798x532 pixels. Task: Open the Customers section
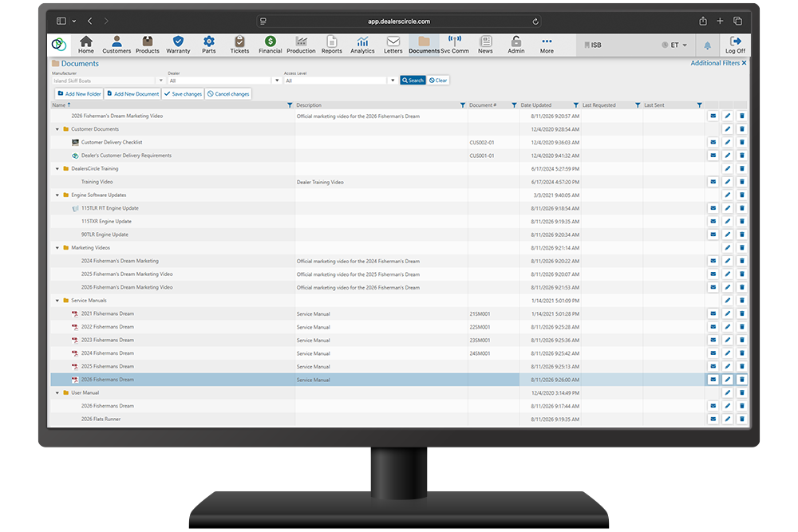(117, 45)
